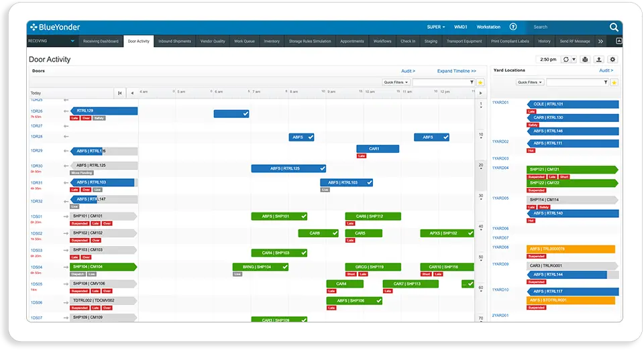Select the ABFS | RTRL125 appointment block
644x362 pixels.
(x=288, y=168)
